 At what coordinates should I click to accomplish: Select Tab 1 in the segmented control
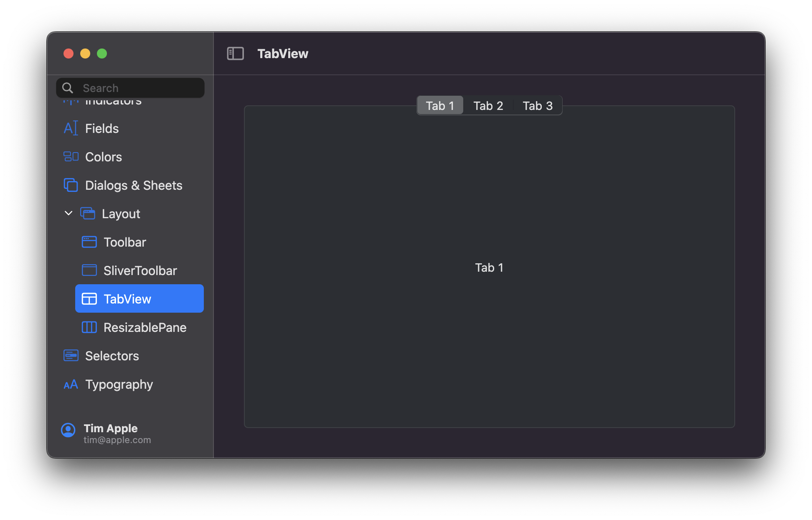pos(440,106)
